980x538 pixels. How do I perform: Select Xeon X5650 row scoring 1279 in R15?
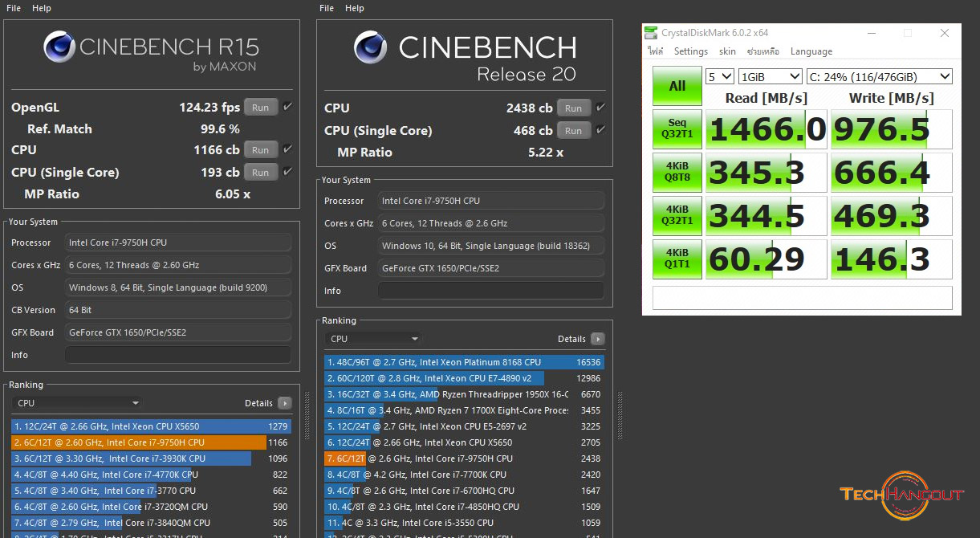(x=151, y=426)
